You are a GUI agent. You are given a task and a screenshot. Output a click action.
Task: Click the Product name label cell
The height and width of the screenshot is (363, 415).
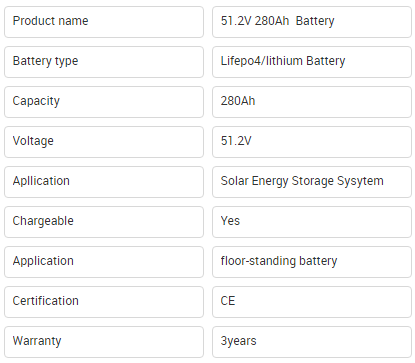click(x=104, y=22)
